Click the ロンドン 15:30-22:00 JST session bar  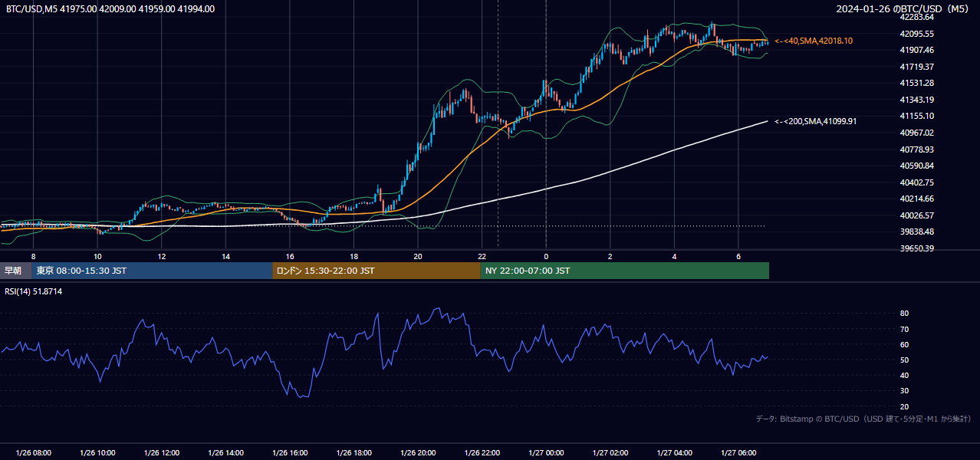point(377,271)
